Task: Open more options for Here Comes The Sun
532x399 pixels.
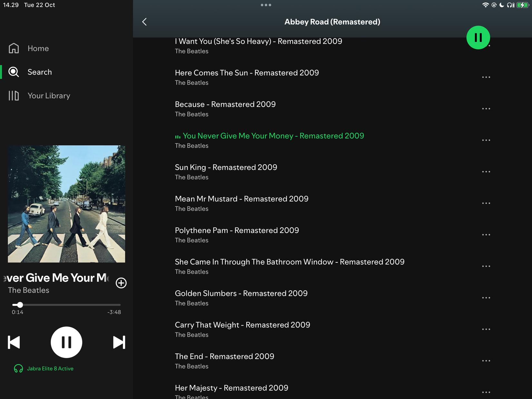Action: [x=486, y=77]
